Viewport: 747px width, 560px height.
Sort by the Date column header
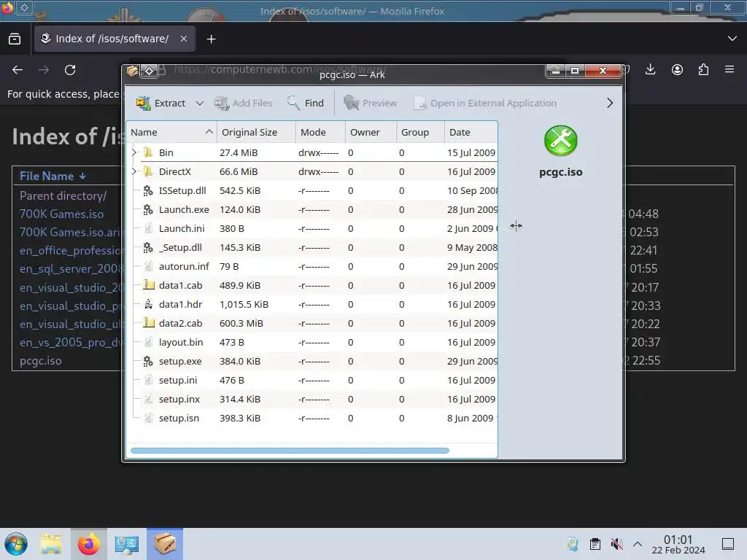click(471, 133)
